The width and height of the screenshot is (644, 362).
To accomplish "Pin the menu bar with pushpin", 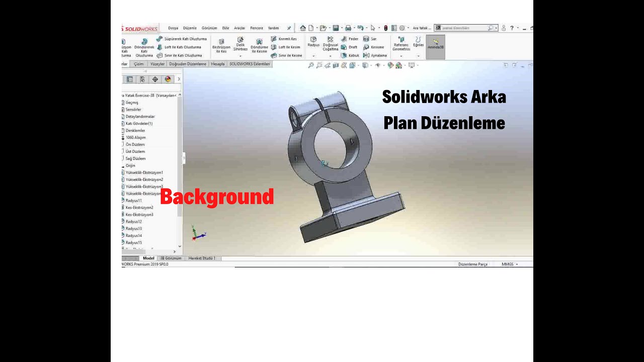I will pos(289,28).
